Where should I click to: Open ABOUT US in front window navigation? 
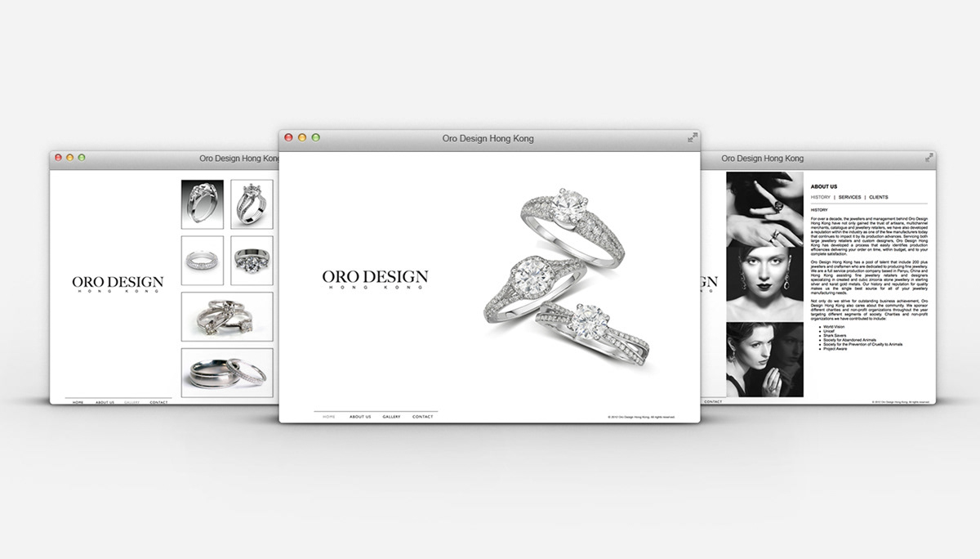click(360, 417)
